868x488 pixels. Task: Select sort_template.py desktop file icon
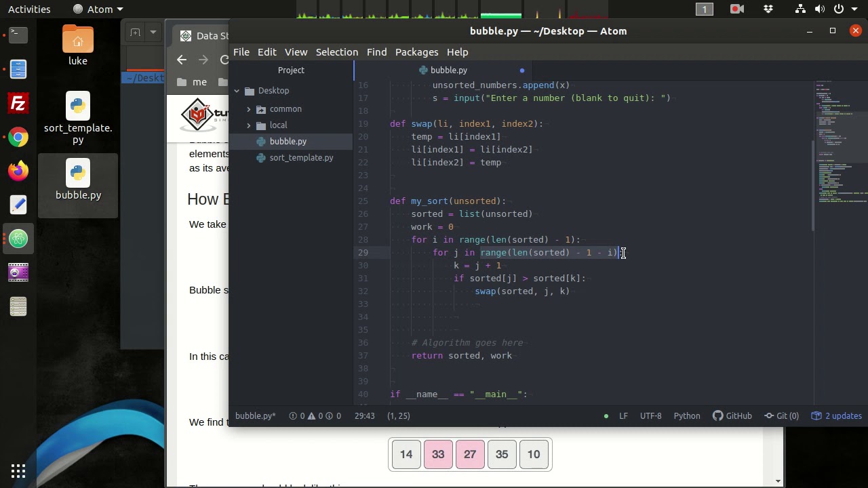pos(78,118)
